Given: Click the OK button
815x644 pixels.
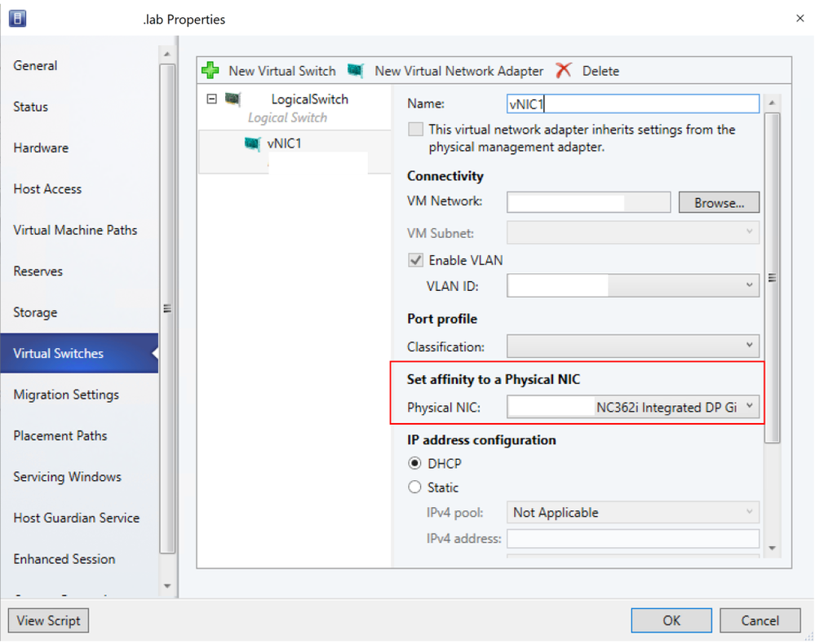Looking at the screenshot, I should pyautogui.click(x=671, y=620).
